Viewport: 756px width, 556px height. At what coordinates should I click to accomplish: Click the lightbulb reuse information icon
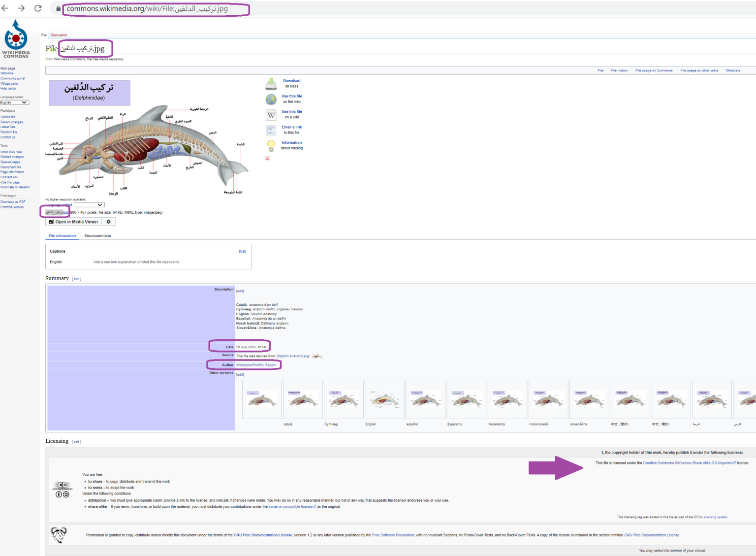tap(271, 145)
